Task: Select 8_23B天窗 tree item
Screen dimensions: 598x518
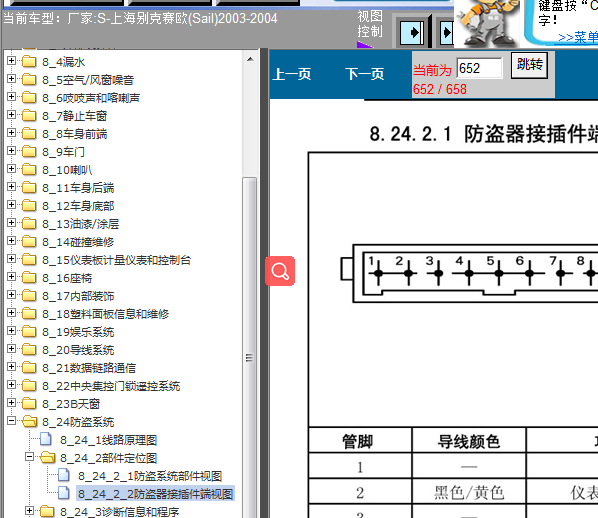Action: click(x=71, y=404)
